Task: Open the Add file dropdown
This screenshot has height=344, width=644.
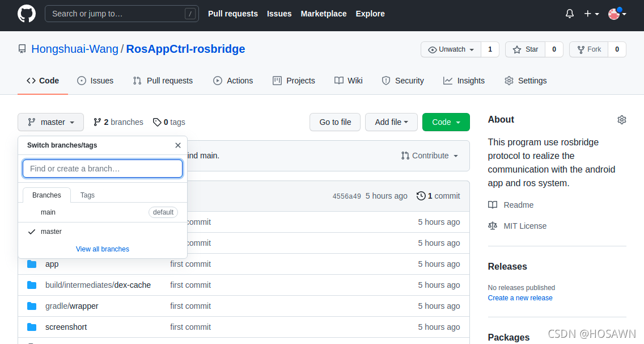Action: pyautogui.click(x=391, y=122)
